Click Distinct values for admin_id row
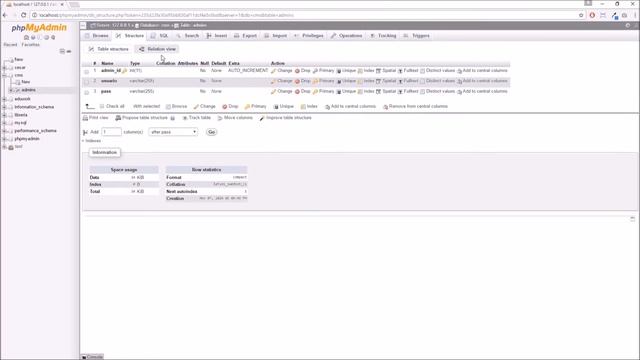640x360 pixels. [437, 71]
